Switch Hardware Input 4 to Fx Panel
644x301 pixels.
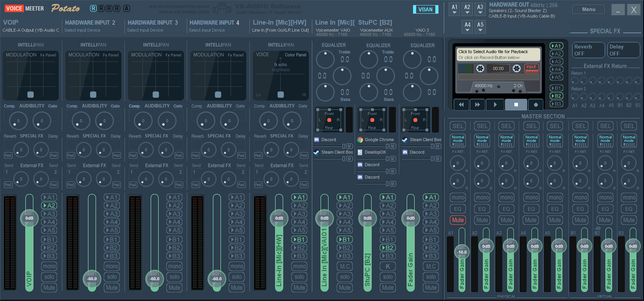[x=236, y=55]
